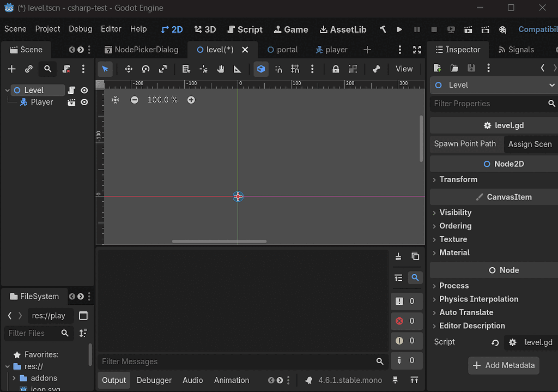Open the build project hammer icon
The height and width of the screenshot is (392, 558).
(383, 29)
